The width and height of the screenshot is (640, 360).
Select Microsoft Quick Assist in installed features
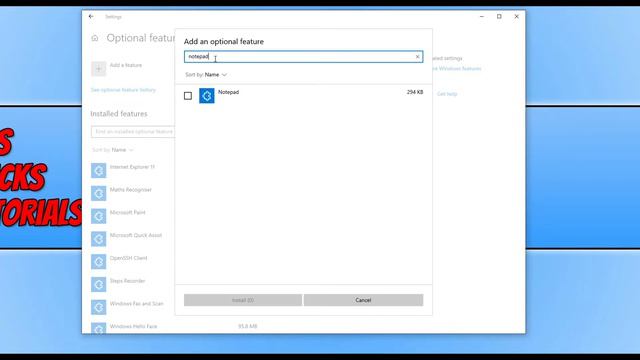[136, 236]
